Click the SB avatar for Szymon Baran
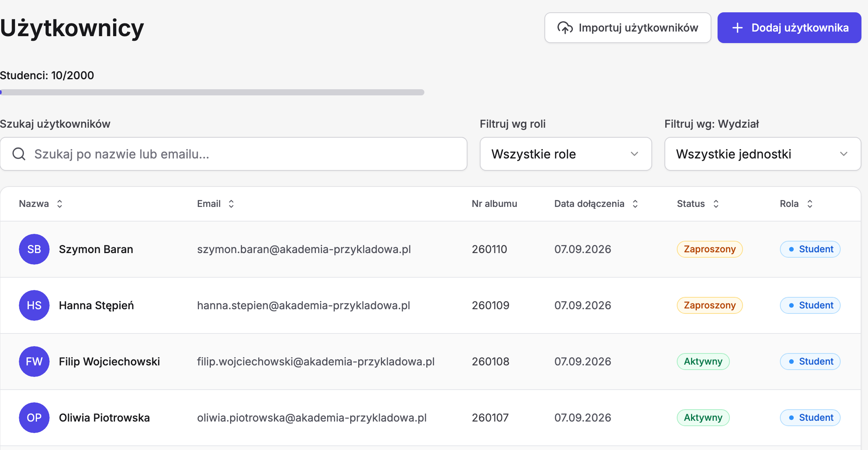 (x=34, y=249)
